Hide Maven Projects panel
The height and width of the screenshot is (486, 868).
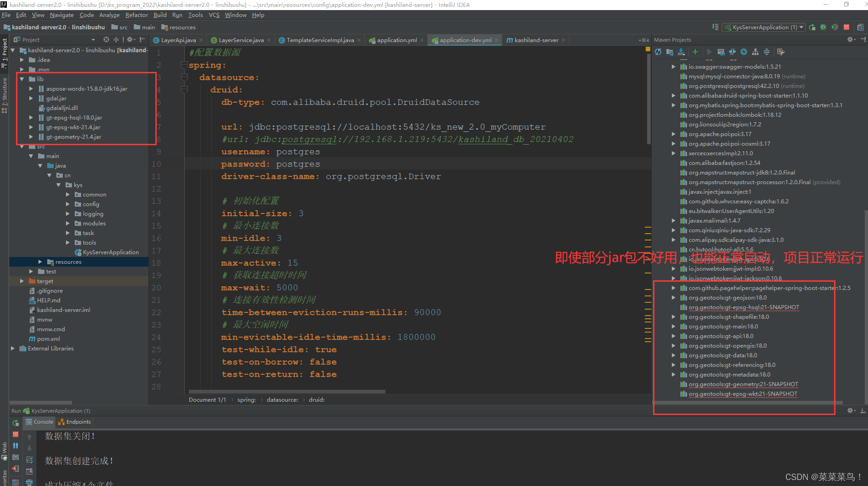point(863,40)
